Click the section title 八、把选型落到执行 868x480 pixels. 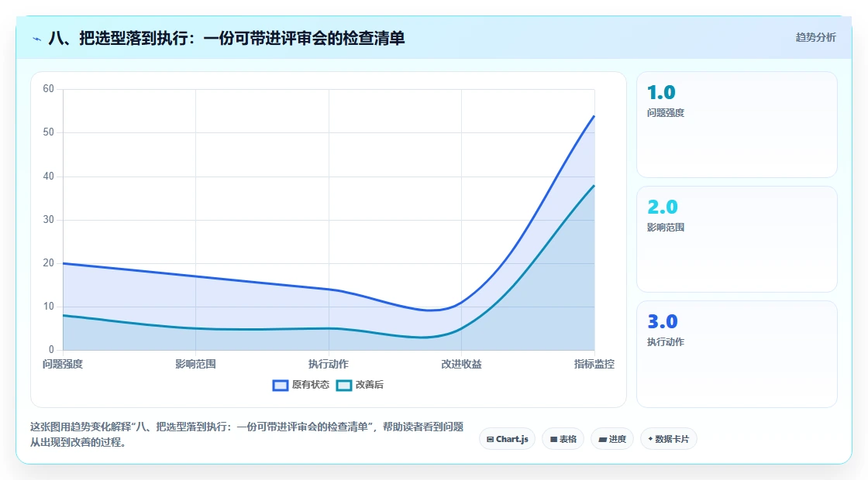point(227,38)
